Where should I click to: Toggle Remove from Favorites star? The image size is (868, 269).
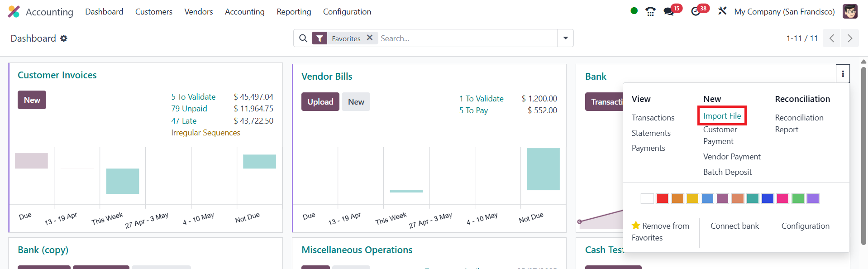(x=636, y=226)
